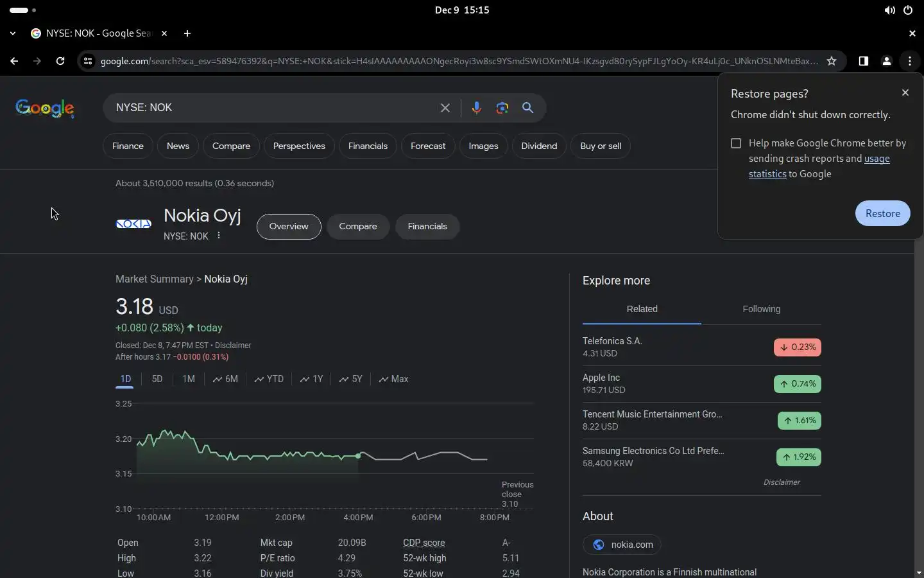Image resolution: width=924 pixels, height=578 pixels.
Task: Click the page scrollbar down arrow
Action: [x=919, y=573]
